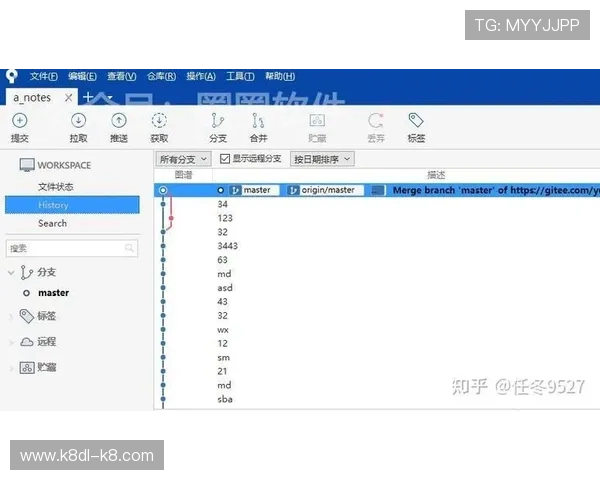Select Search in the workspace list
The width and height of the screenshot is (600, 480).
[x=52, y=223]
